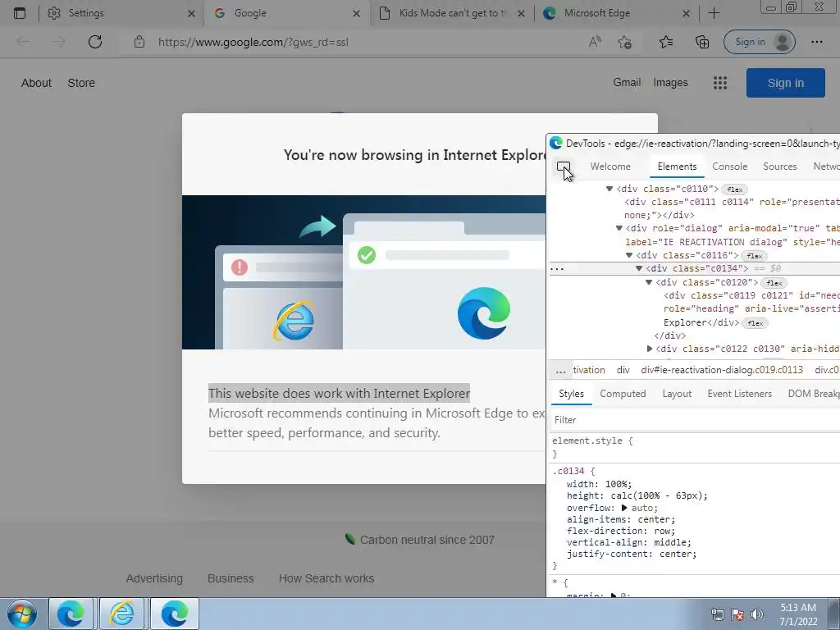Open the Windows Start menu

22,614
